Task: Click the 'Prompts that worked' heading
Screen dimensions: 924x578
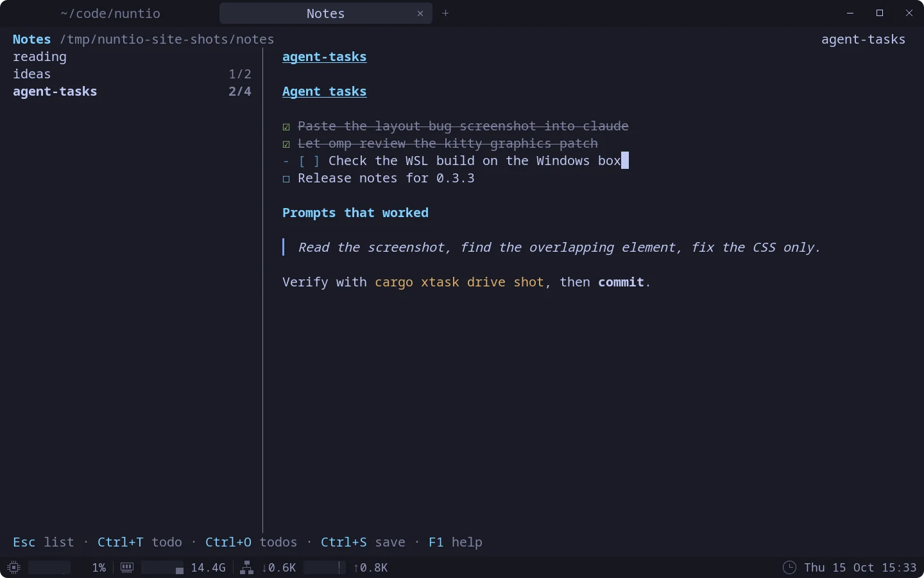Action: tap(355, 213)
